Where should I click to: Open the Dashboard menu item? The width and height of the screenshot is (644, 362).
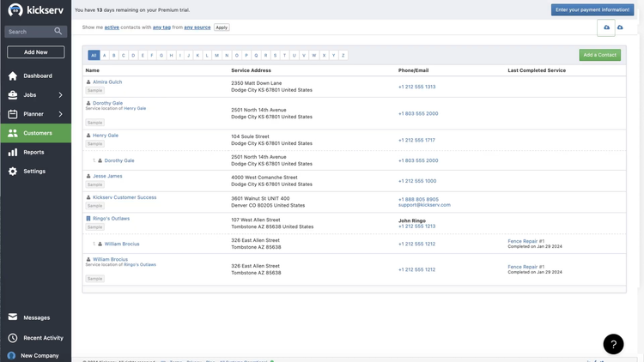tap(36, 76)
